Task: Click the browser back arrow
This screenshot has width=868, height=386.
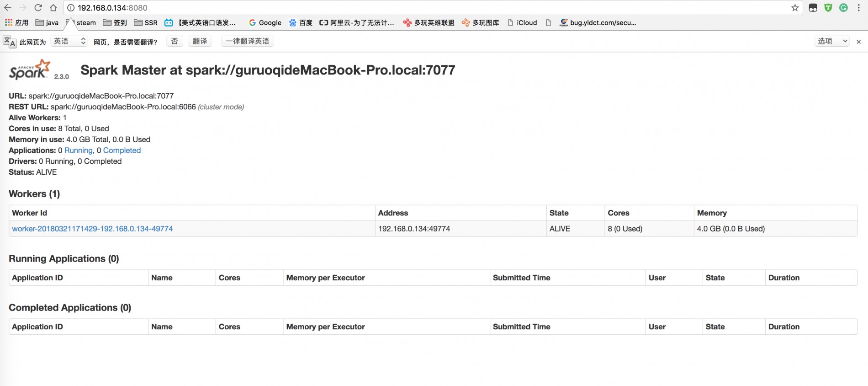Action: pos(8,8)
